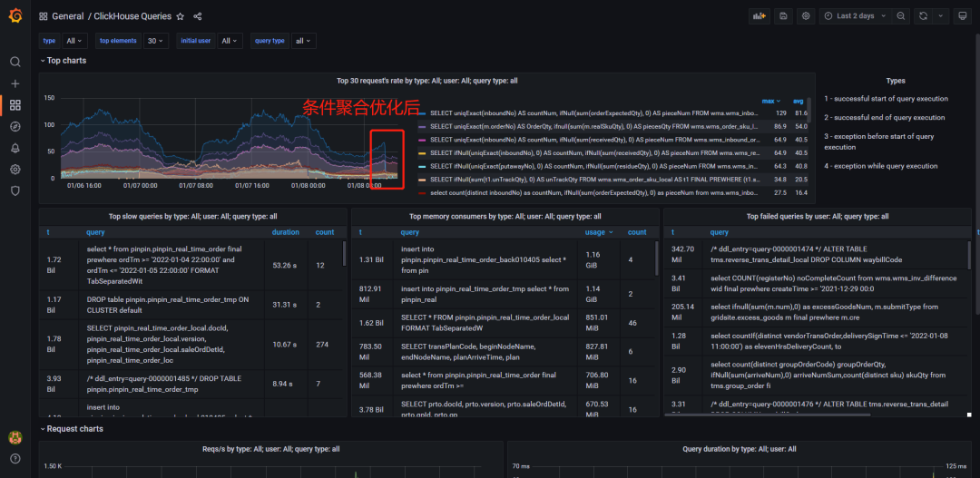Open the Help question mark icon

(x=15, y=459)
